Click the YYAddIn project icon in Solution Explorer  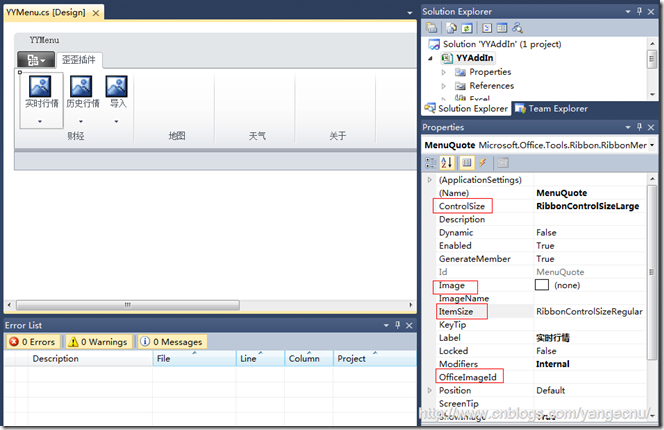tap(447, 58)
